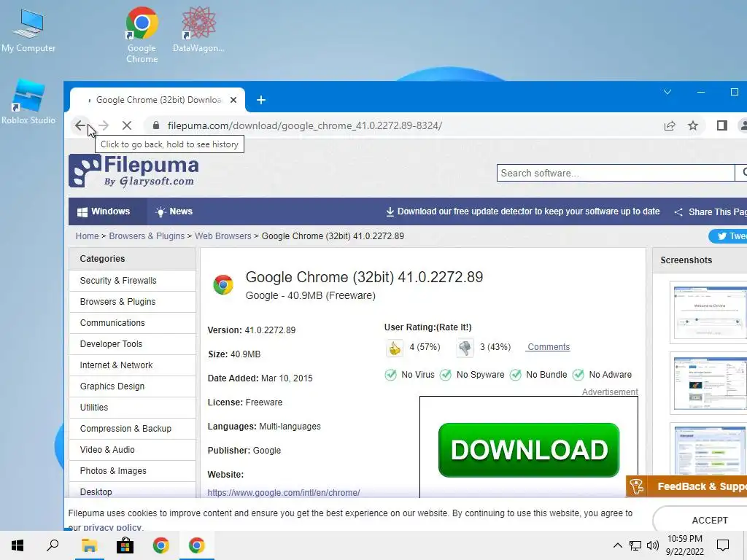Image resolution: width=747 pixels, height=560 pixels.
Task: Rate thumbs up icon
Action: (395, 348)
